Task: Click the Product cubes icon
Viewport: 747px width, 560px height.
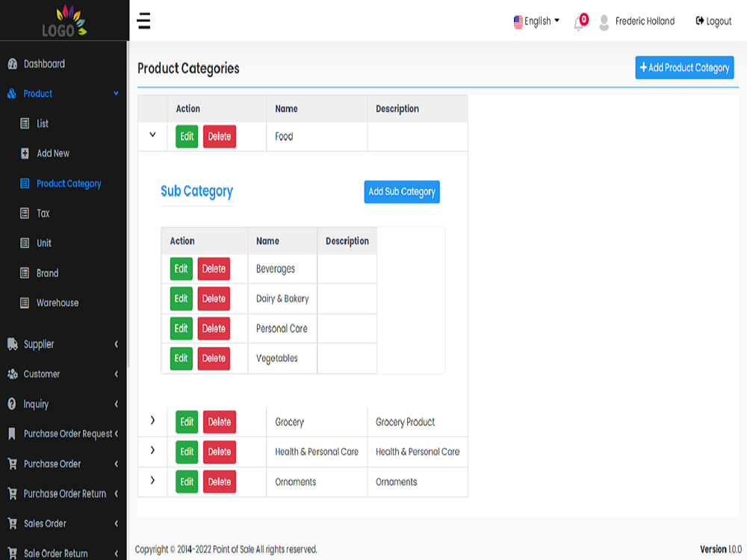Action: point(12,94)
